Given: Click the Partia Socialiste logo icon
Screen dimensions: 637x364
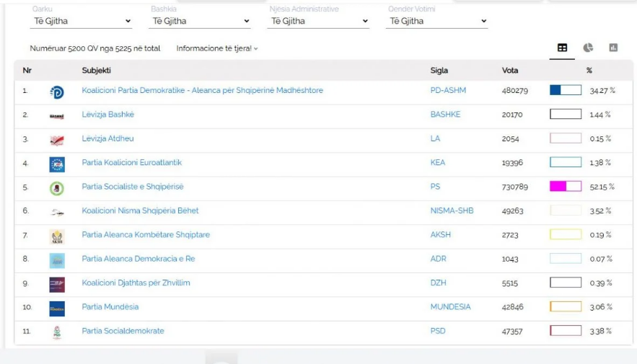Looking at the screenshot, I should pos(57,188).
